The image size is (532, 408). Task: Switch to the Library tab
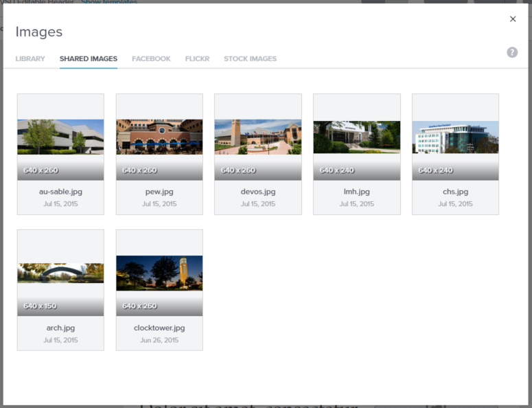pyautogui.click(x=30, y=59)
